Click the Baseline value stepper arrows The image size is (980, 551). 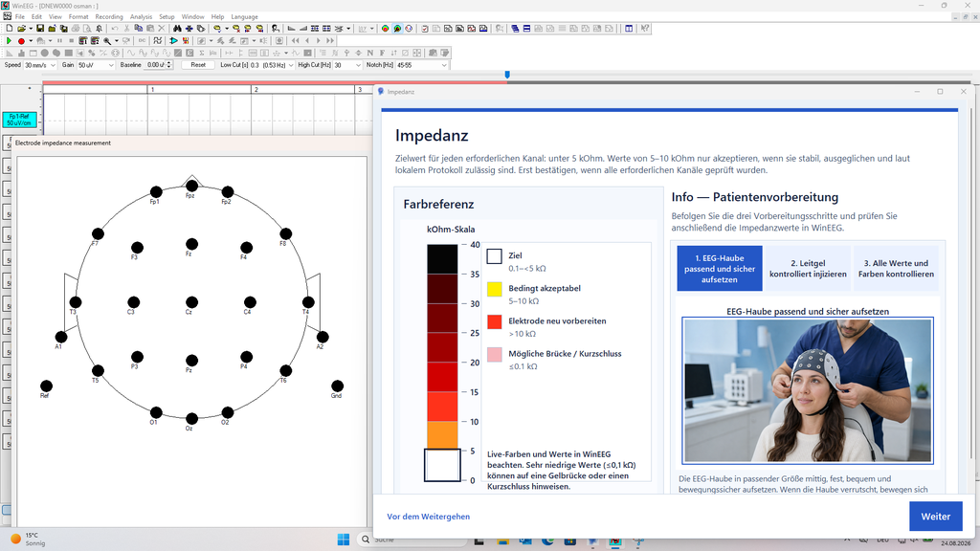click(x=169, y=65)
